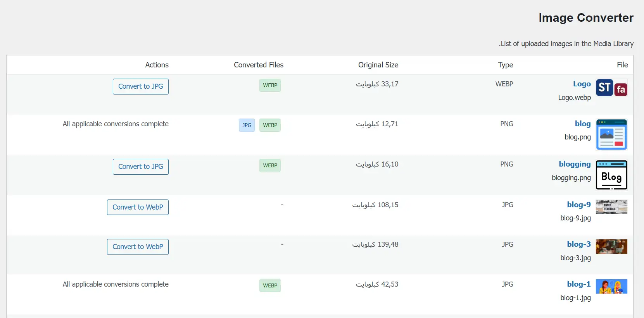This screenshot has width=644, height=318.
Task: Click the blog-1.jpg filename text
Action: 575,298
